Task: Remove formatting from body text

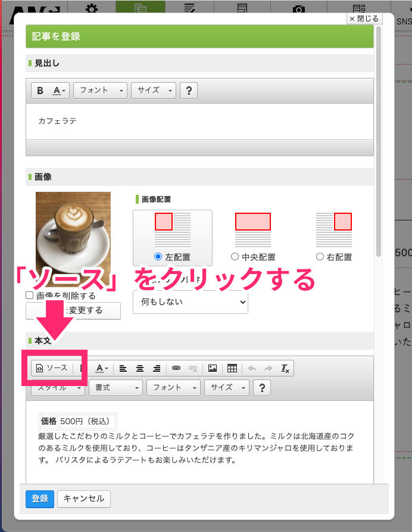Action: [x=285, y=368]
